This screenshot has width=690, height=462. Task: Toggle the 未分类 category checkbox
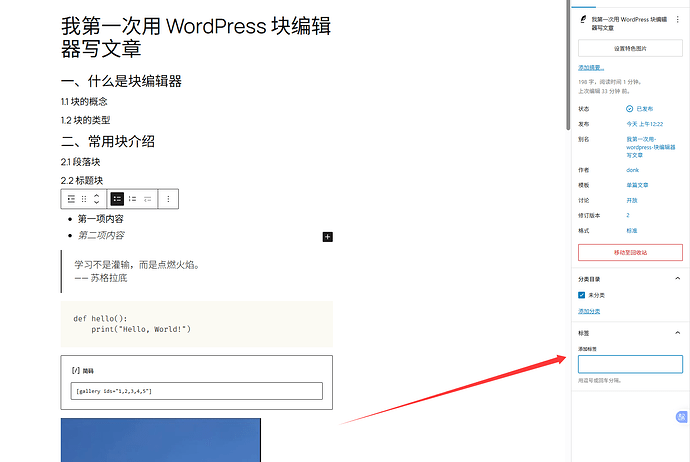click(581, 295)
